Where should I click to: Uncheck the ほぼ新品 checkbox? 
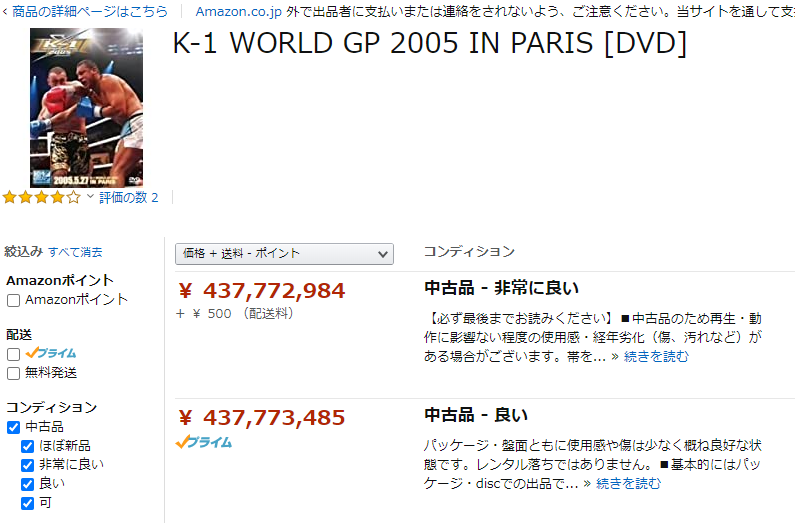pyautogui.click(x=28, y=446)
